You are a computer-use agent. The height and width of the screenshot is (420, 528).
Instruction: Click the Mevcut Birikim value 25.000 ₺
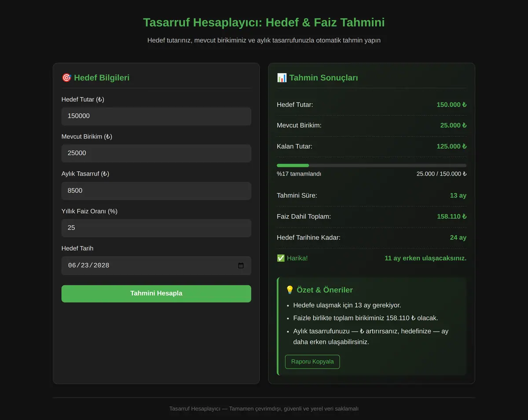click(x=453, y=125)
